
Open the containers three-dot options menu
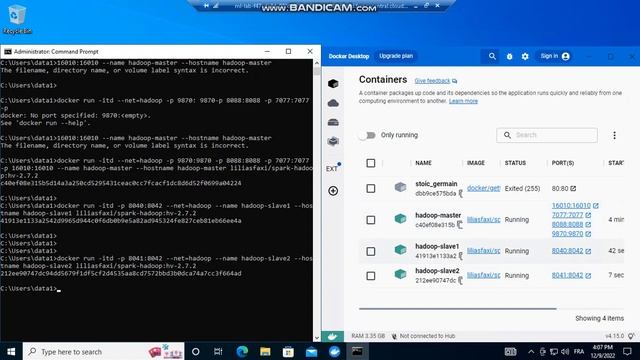click(x=614, y=135)
